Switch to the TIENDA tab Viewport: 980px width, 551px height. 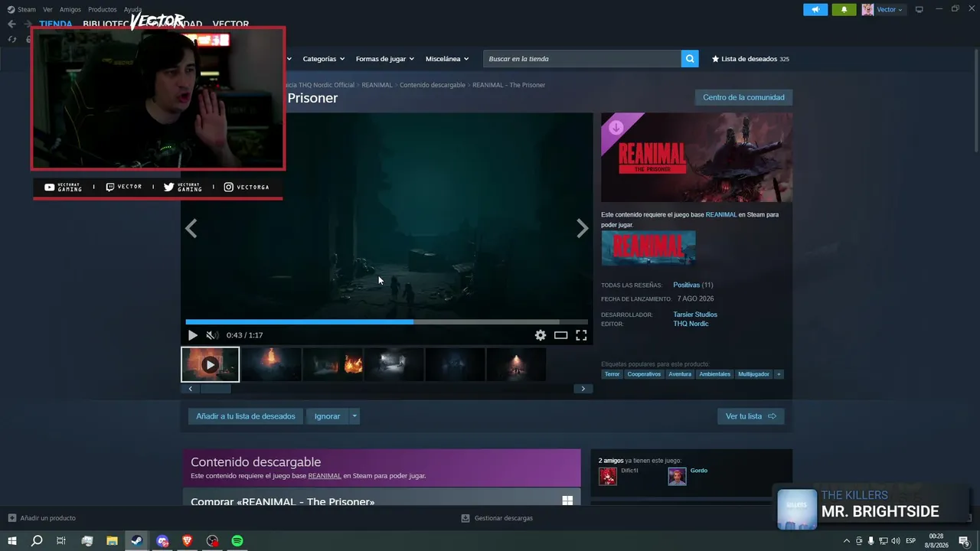(x=56, y=24)
